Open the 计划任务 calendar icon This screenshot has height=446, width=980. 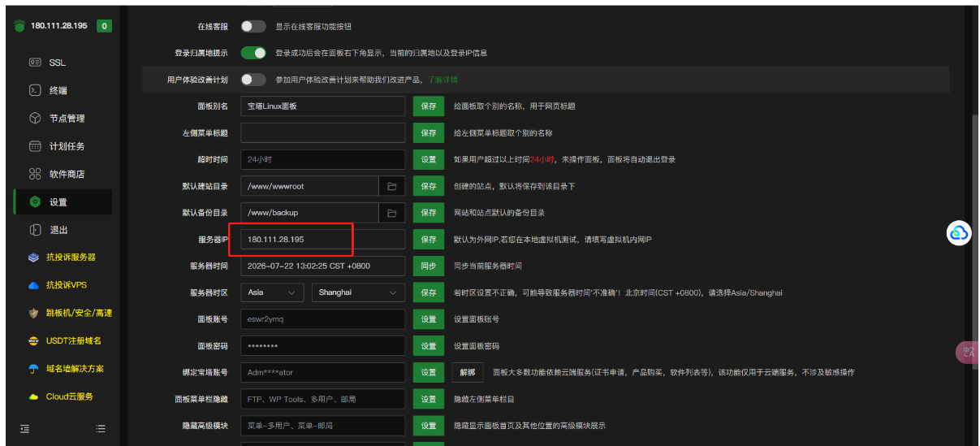pyautogui.click(x=35, y=146)
